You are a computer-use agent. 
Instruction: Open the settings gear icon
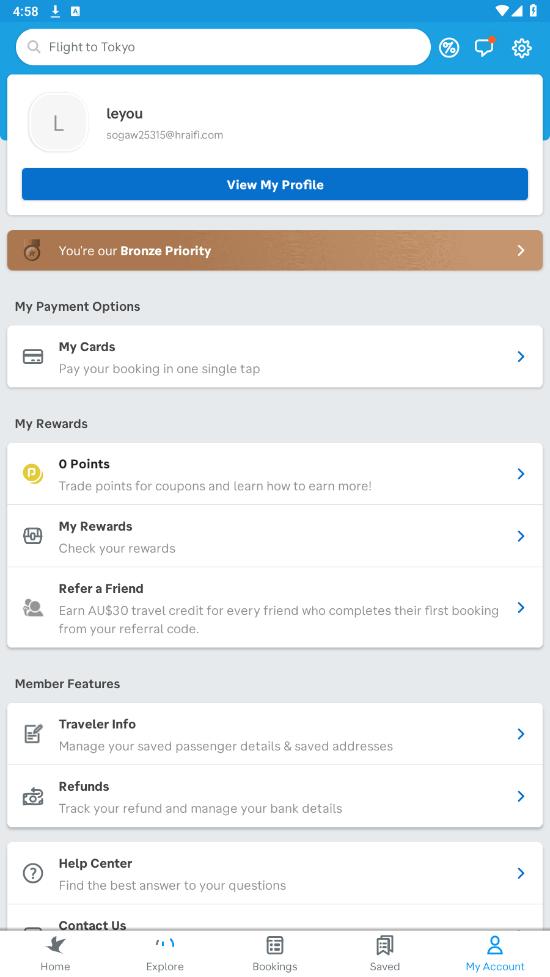click(521, 48)
